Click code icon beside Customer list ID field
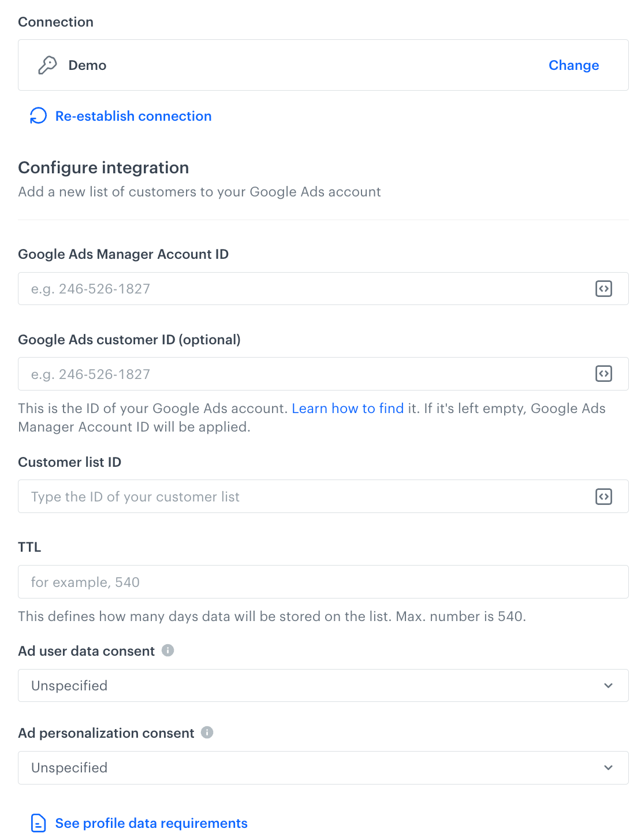641x840 pixels. (x=603, y=496)
